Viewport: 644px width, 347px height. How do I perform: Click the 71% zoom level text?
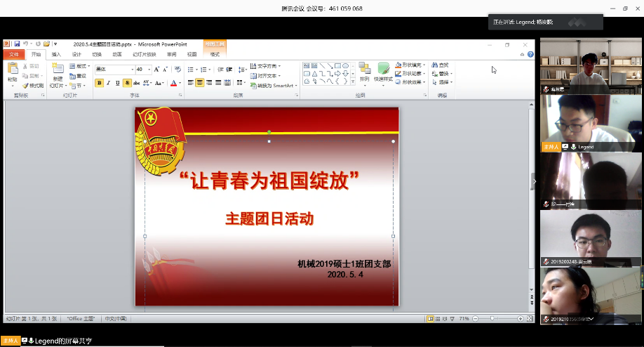(x=464, y=319)
